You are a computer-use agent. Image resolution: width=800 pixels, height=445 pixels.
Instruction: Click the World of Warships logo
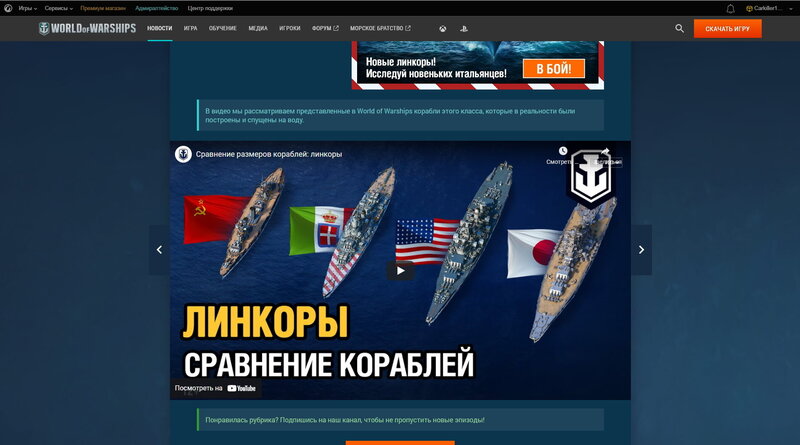[87, 29]
